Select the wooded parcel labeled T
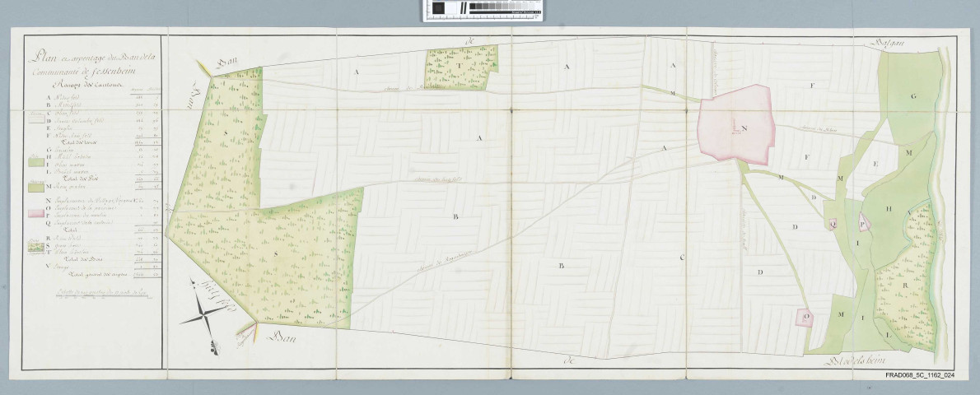The height and width of the screenshot is (395, 980). click(x=457, y=65)
